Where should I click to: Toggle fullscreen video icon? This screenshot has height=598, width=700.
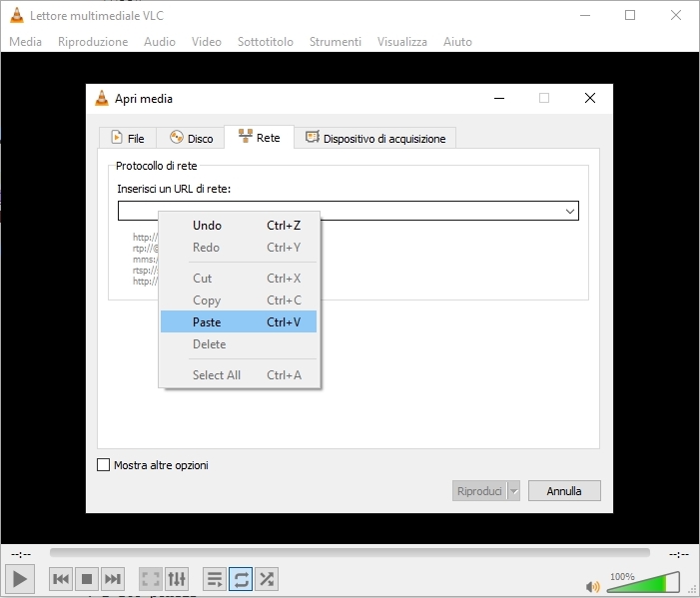pyautogui.click(x=151, y=579)
